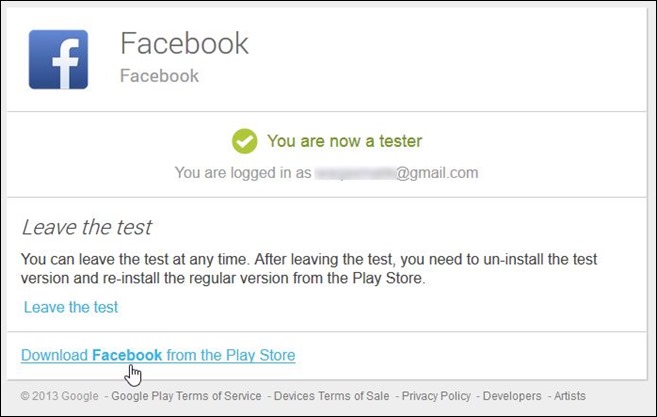Click the blue Facebook app logo
Image resolution: width=657 pixels, height=417 pixels.
58,59
